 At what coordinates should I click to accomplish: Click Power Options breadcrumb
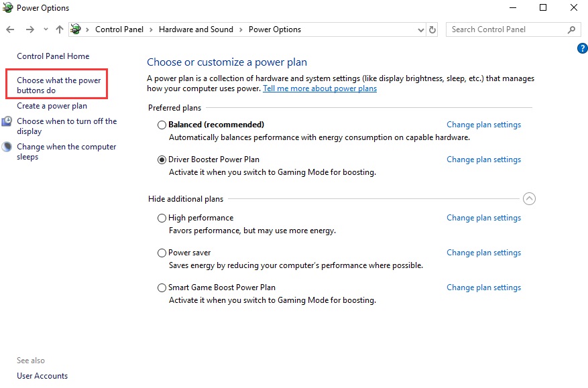pyautogui.click(x=275, y=29)
